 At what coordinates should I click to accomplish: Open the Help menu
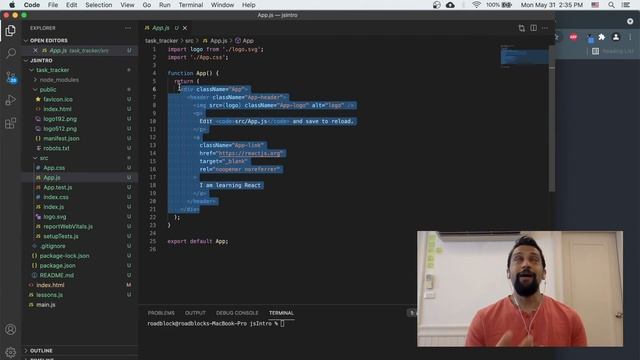click(249, 5)
